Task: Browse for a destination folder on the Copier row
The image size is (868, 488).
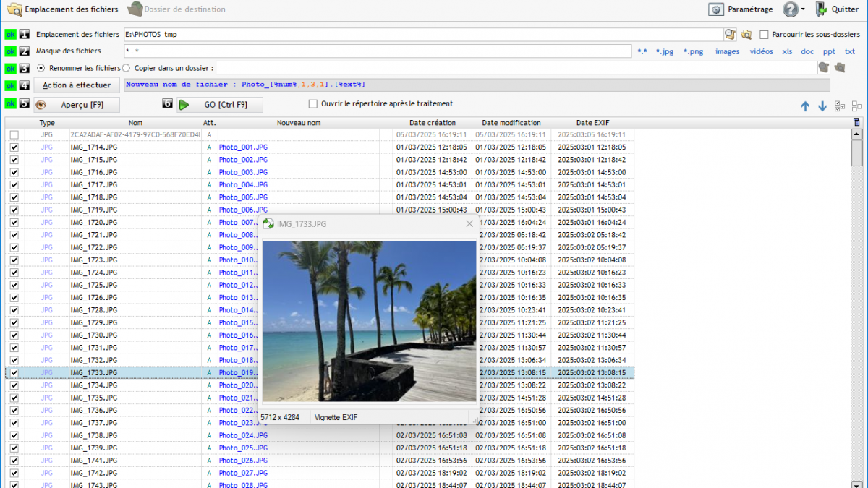Action: [840, 67]
